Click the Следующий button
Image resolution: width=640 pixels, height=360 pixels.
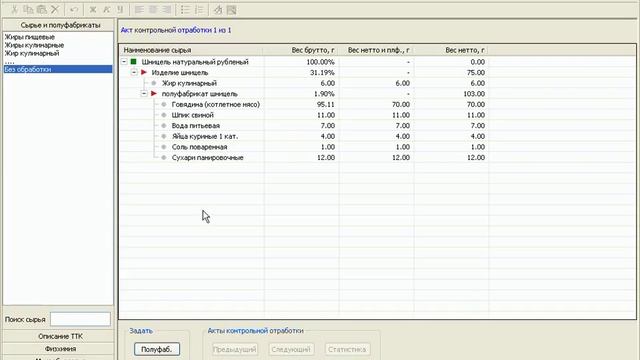tap(291, 349)
